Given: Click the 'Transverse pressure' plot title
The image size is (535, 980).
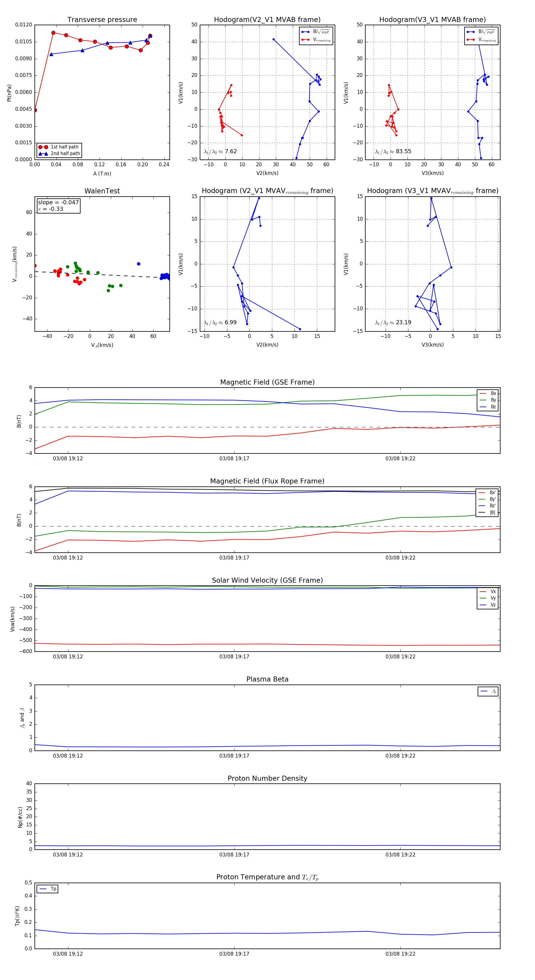Looking at the screenshot, I should (x=102, y=20).
